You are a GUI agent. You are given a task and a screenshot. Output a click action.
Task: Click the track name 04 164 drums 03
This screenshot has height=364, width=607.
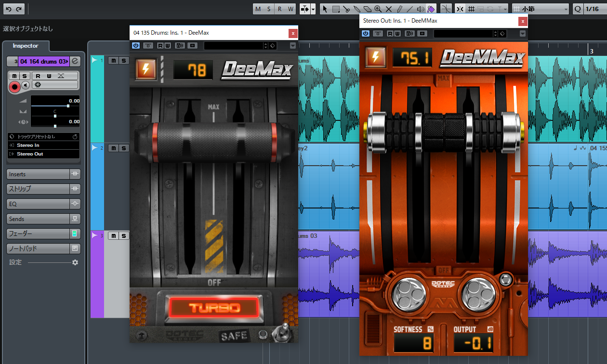pos(43,61)
